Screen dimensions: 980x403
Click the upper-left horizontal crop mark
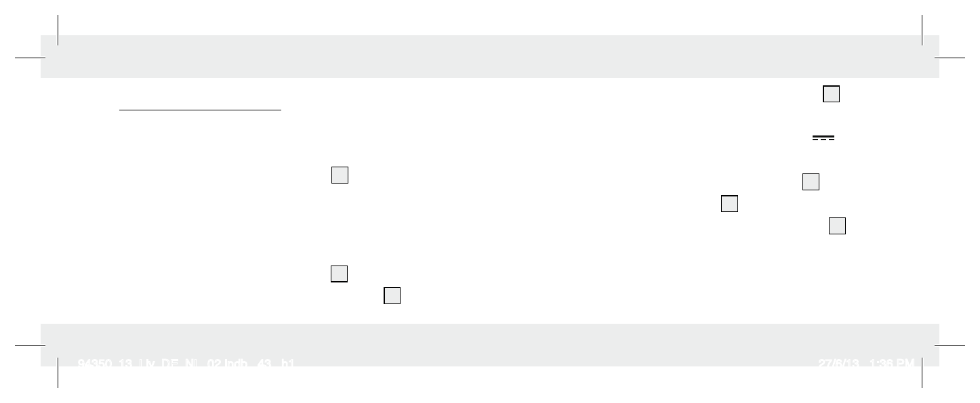pos(30,58)
